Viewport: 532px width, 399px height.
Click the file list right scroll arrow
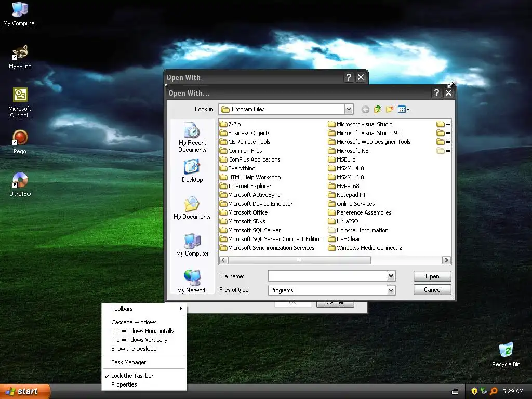(446, 260)
